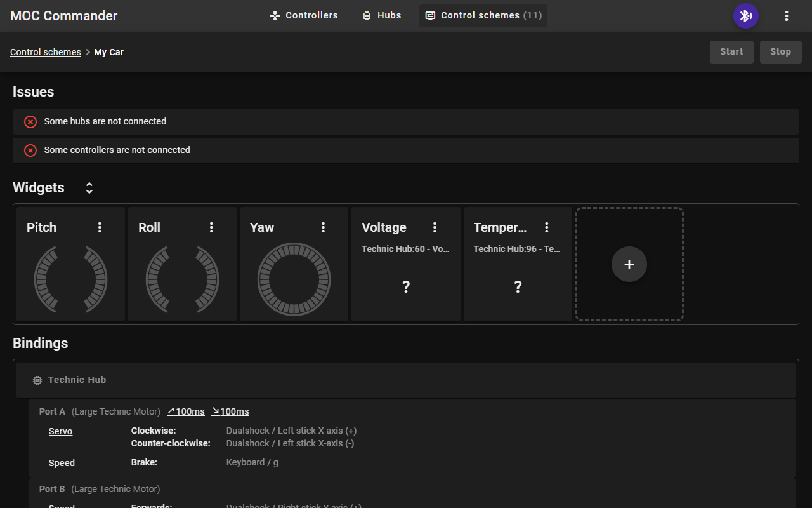812x508 pixels.
Task: Open the top-right vertical dots menu
Action: pos(787,16)
